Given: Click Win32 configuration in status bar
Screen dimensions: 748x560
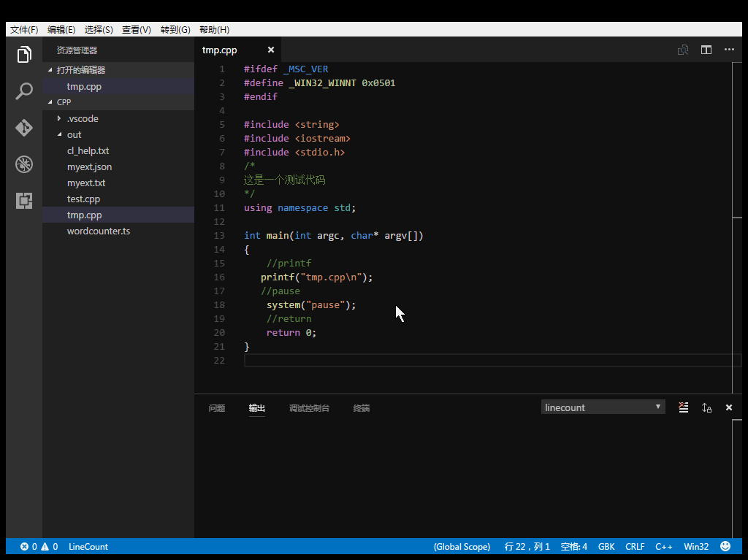Looking at the screenshot, I should coord(696,547).
